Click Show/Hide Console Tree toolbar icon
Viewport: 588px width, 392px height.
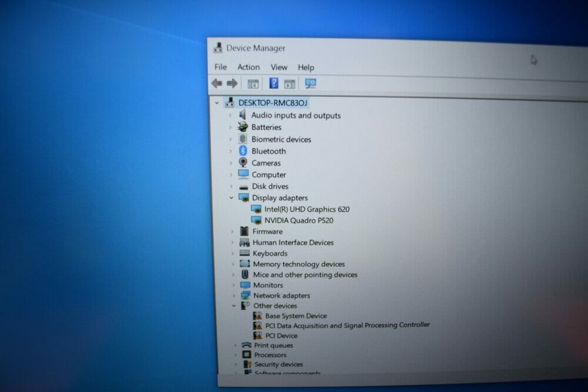coord(253,84)
